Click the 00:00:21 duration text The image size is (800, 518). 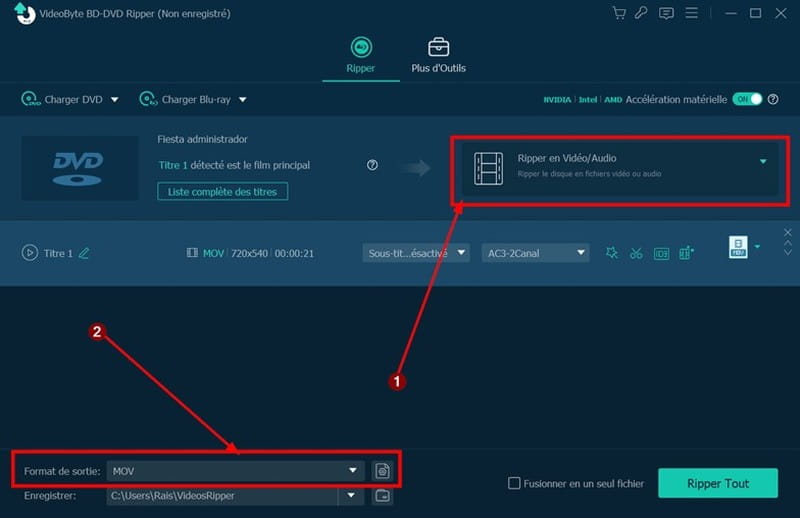click(x=294, y=253)
